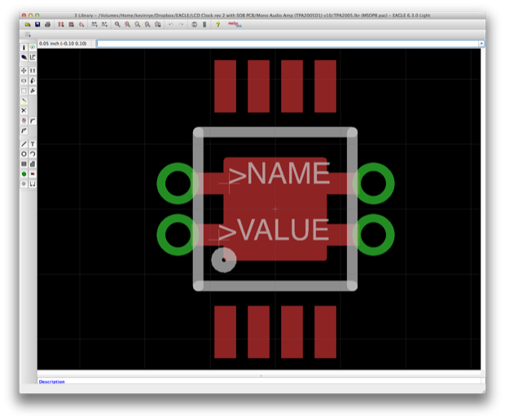Select the Copy tool
This screenshot has height=420, width=505.
[33, 71]
